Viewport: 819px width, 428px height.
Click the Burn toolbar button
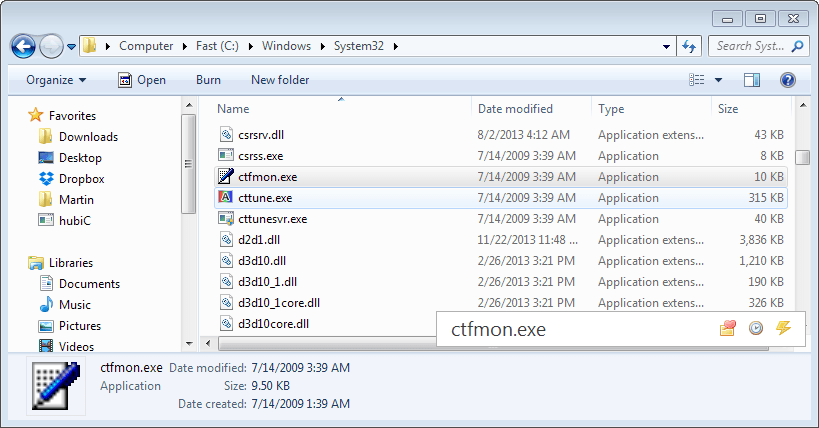pos(208,80)
